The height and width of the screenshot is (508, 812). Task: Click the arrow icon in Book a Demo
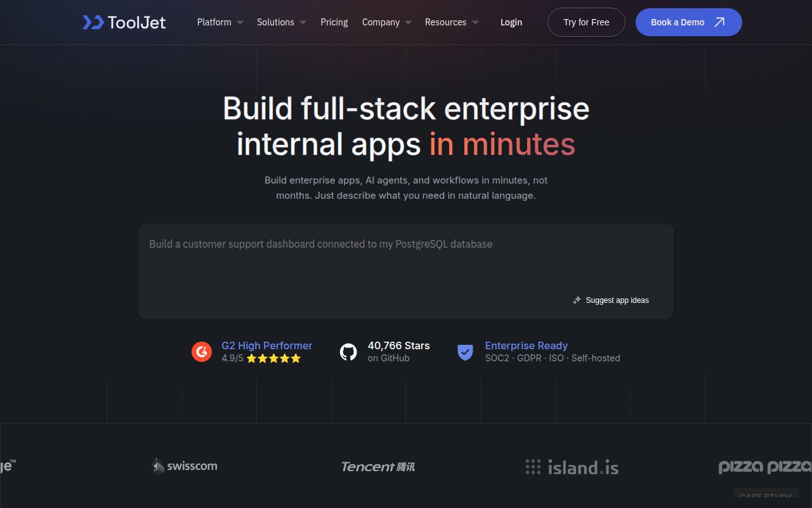click(x=719, y=22)
